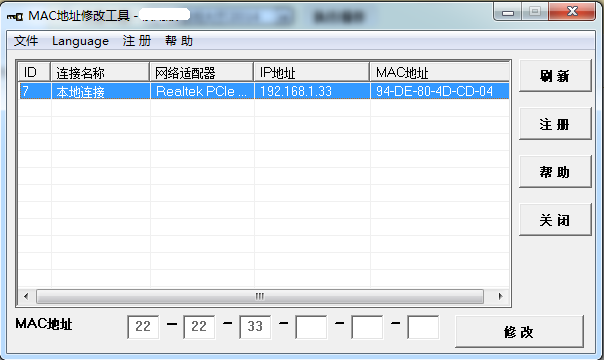
Task: Click the 注册 button on right side
Action: pyautogui.click(x=555, y=124)
